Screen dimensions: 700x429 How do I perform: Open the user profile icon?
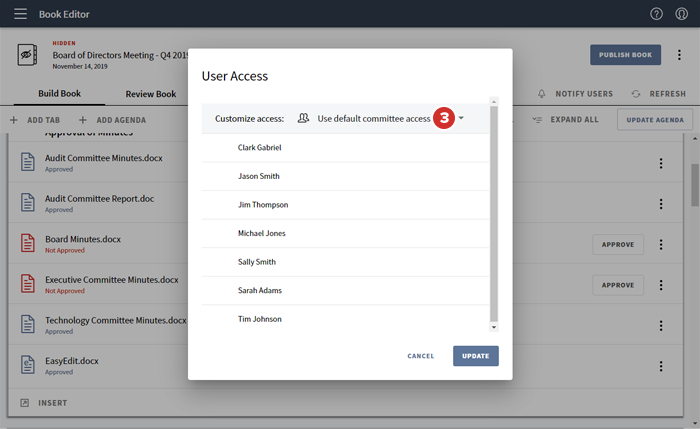681,14
